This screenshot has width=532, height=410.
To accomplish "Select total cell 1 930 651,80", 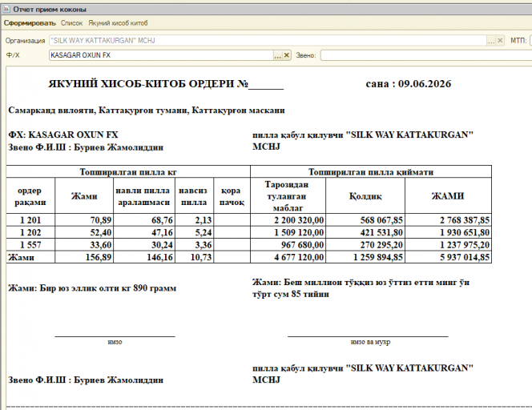I will pos(448,232).
